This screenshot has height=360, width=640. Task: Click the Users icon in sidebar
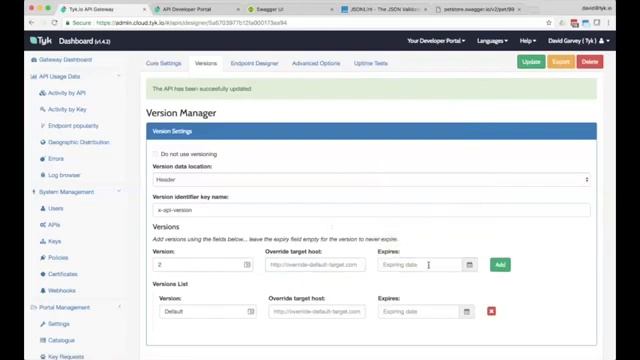pyautogui.click(x=42, y=208)
